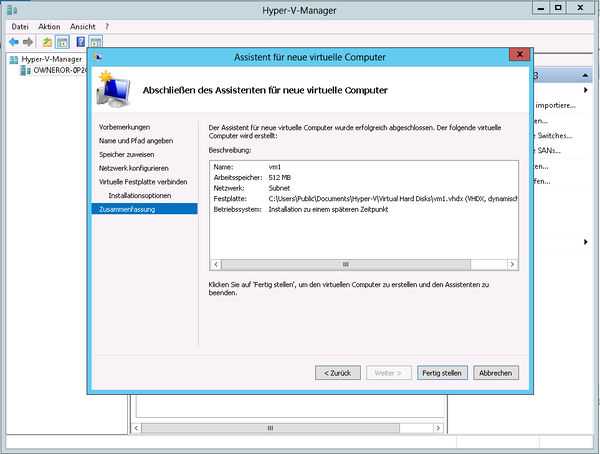This screenshot has height=454, width=600.
Task: Go to Installationsoptionen step
Action: 140,196
